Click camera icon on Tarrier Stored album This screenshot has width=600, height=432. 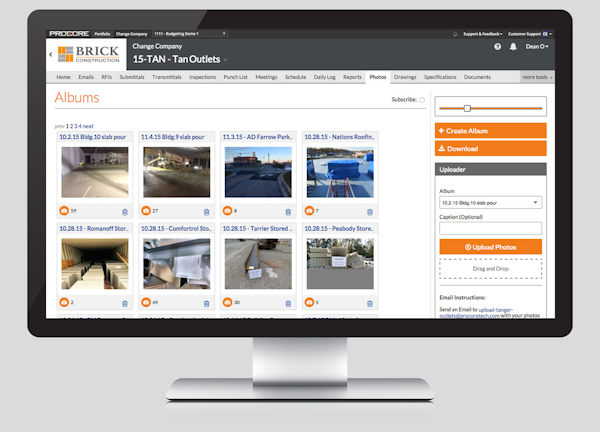227,302
